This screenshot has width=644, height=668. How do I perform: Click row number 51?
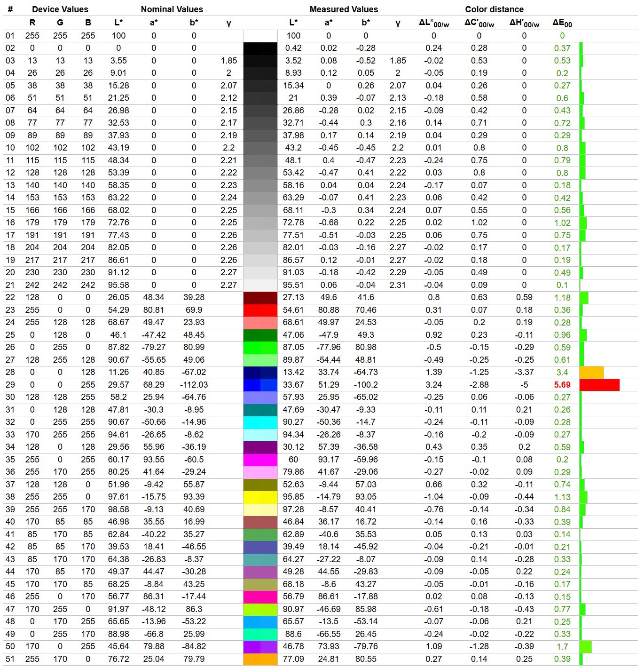coord(10,659)
